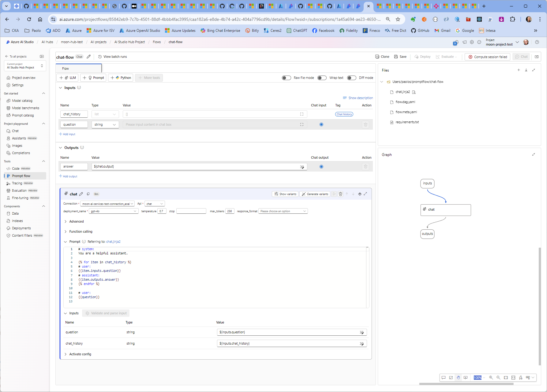Delete the question input row

(x=365, y=124)
